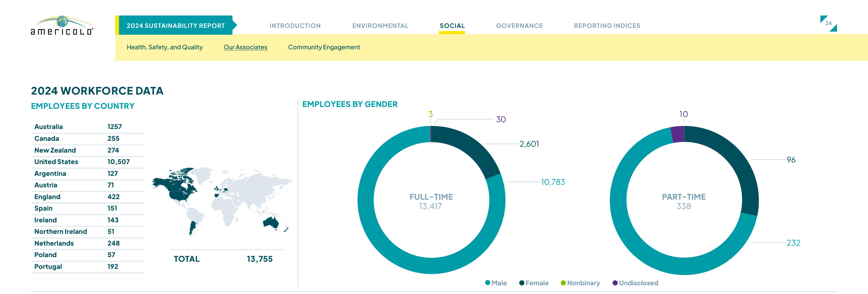The height and width of the screenshot is (294, 868).
Task: Click the Nonbinary legend dot
Action: coord(563,283)
